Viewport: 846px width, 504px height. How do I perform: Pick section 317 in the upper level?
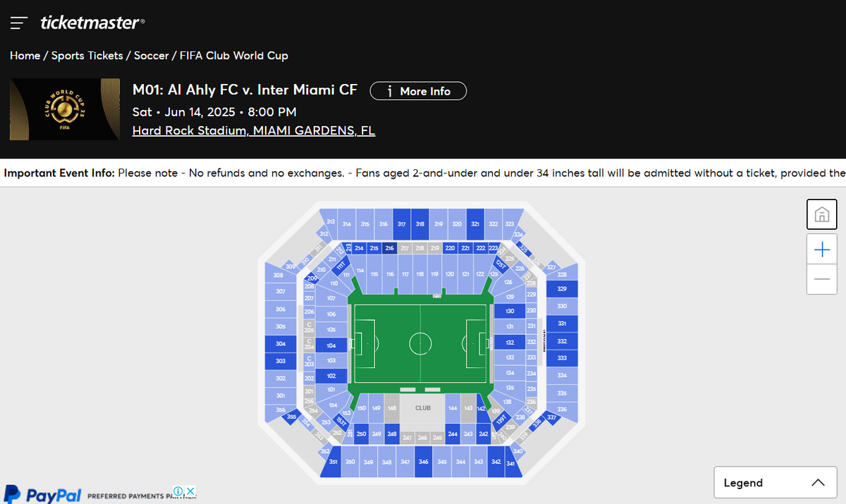(402, 223)
